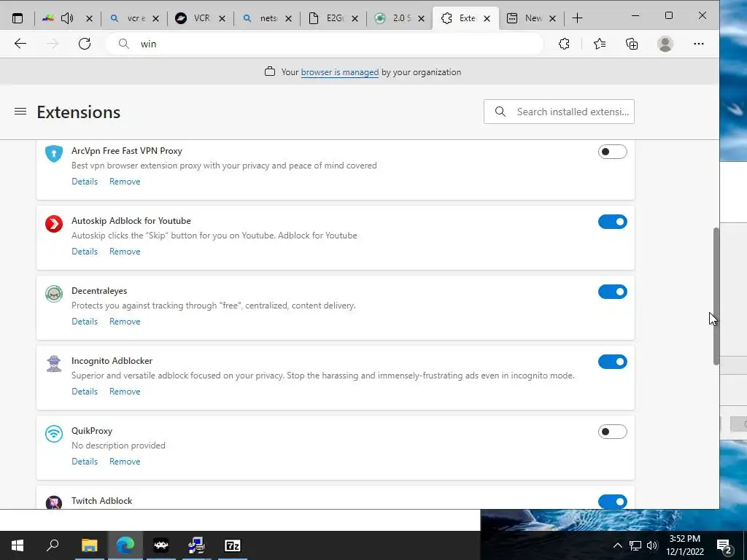The height and width of the screenshot is (560, 747).
Task: Open Details for Decentraleyes
Action: 85,322
